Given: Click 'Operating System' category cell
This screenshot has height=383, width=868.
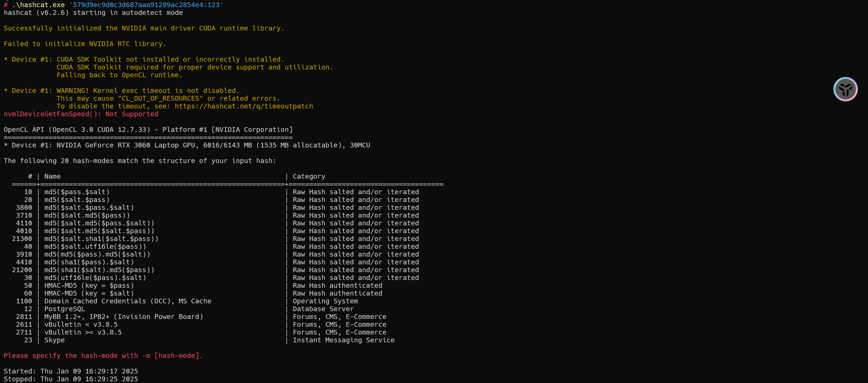Looking at the screenshot, I should click(325, 301).
